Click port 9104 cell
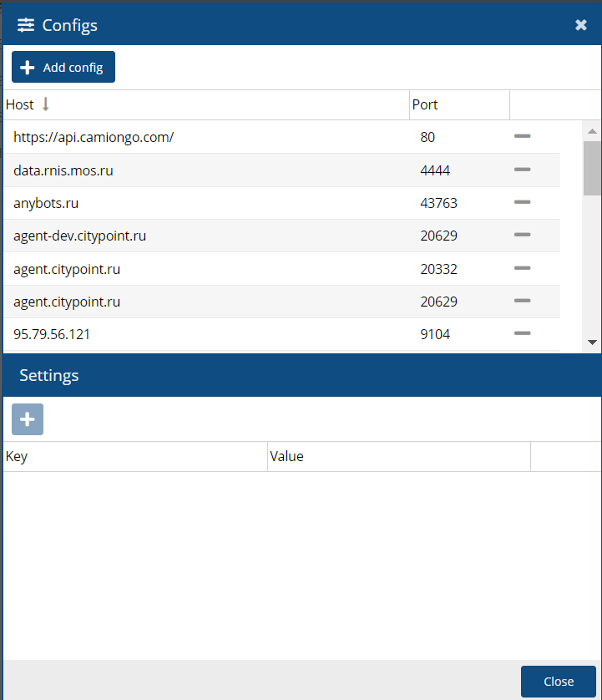 point(435,334)
